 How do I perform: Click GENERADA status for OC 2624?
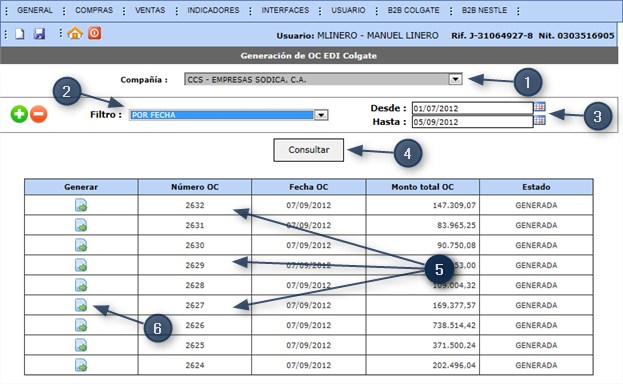tap(536, 365)
